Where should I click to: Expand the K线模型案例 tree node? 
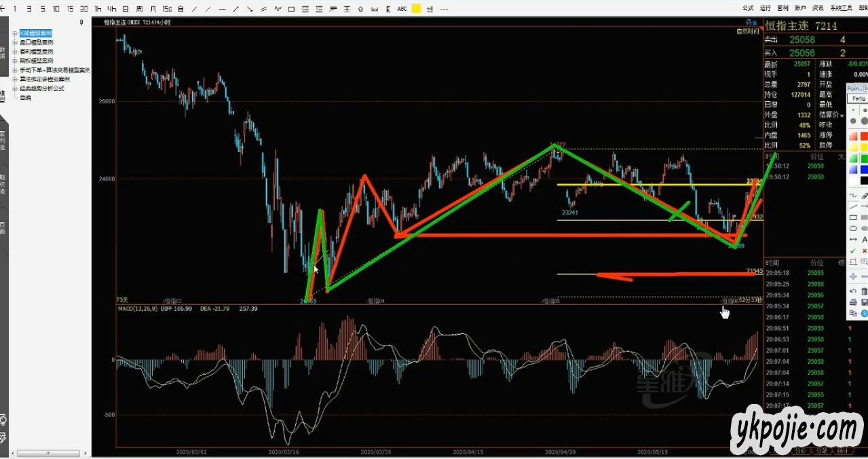[15, 33]
